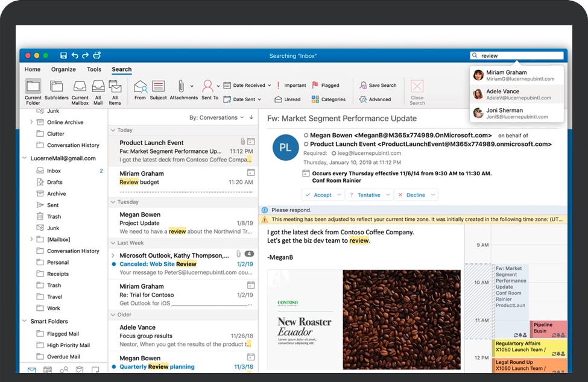Screen dimensions: 588x382
Task: Filter search by From sender icon
Action: [140, 87]
